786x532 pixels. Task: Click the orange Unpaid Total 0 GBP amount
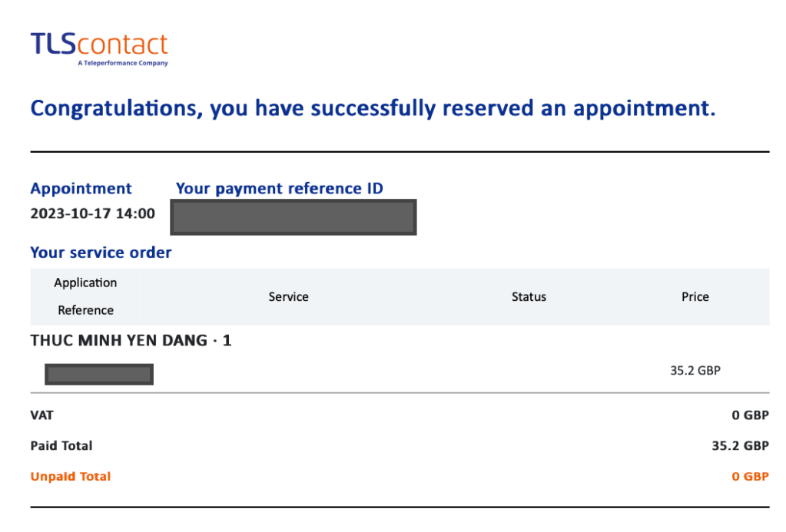(750, 477)
